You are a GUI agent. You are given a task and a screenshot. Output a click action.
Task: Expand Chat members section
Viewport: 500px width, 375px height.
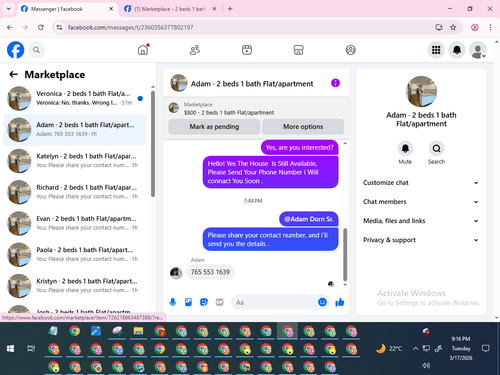[x=421, y=202]
